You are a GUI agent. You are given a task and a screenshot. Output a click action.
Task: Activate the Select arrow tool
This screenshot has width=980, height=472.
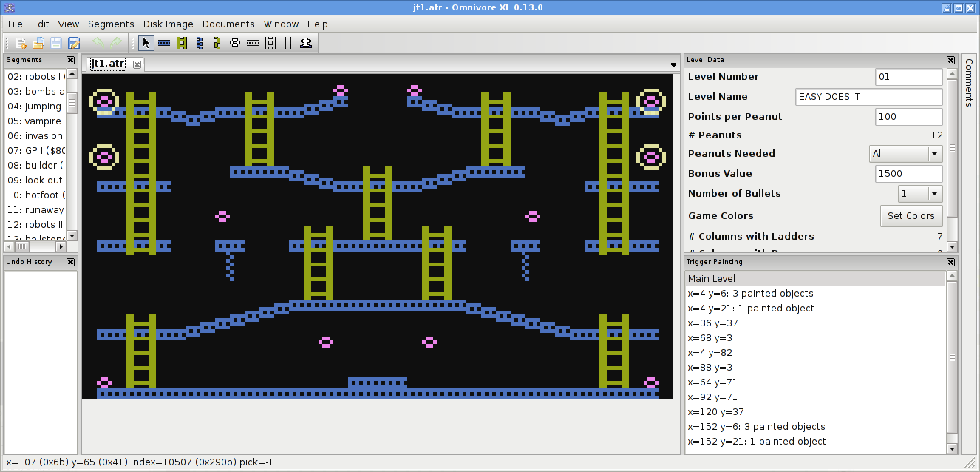[x=146, y=43]
